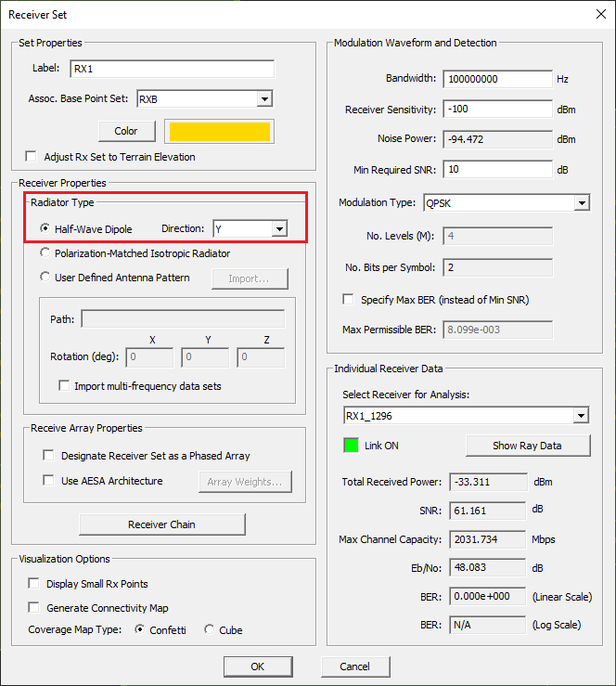The image size is (616, 686).
Task: Click the Bandwidth input field
Action: coord(497,79)
